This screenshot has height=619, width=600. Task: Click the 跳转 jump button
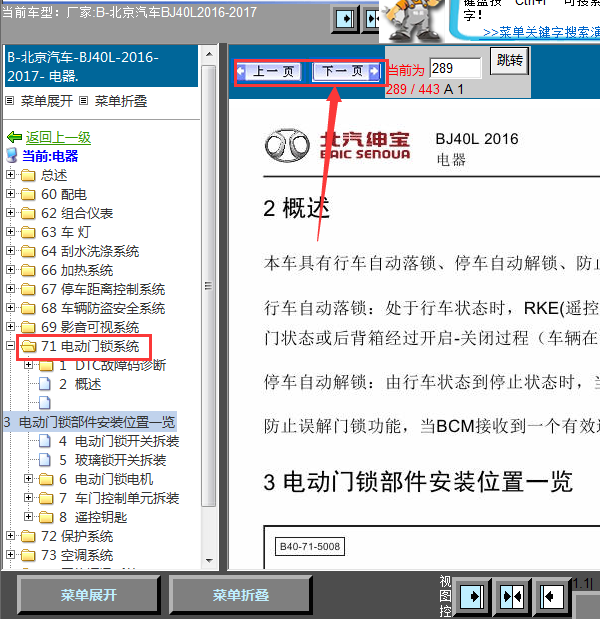pyautogui.click(x=509, y=61)
